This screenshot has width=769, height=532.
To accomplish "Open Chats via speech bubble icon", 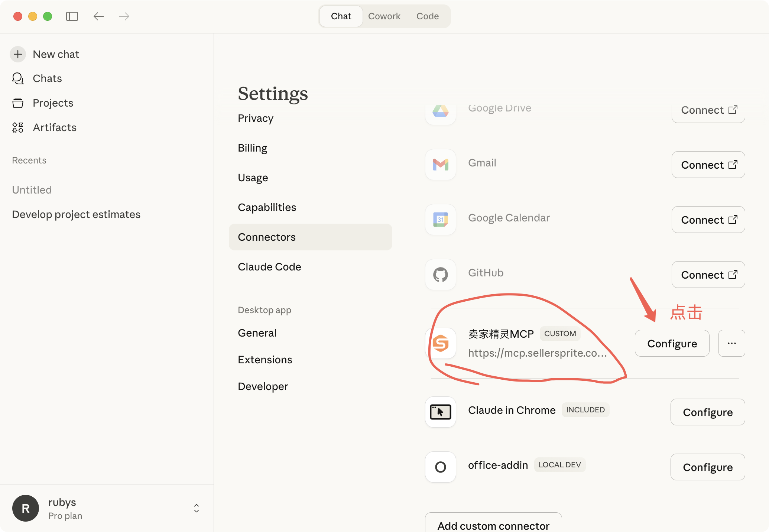I will tap(18, 78).
